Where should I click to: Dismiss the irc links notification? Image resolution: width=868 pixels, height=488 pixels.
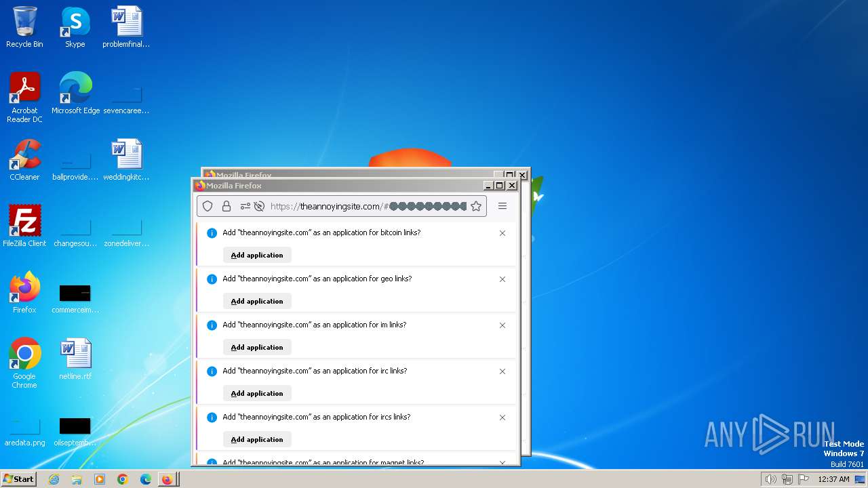coord(502,371)
